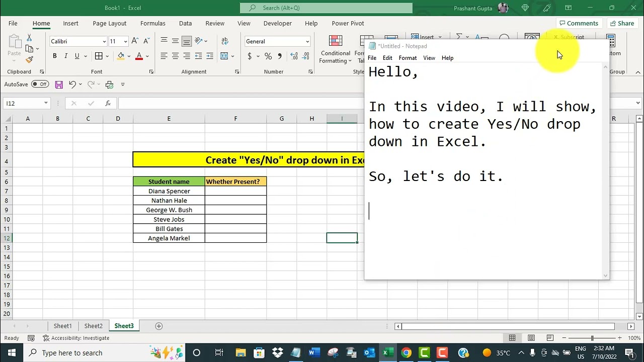Click Accessibility: Investigate in status bar
Screen dimensions: 644x362
[76, 338]
